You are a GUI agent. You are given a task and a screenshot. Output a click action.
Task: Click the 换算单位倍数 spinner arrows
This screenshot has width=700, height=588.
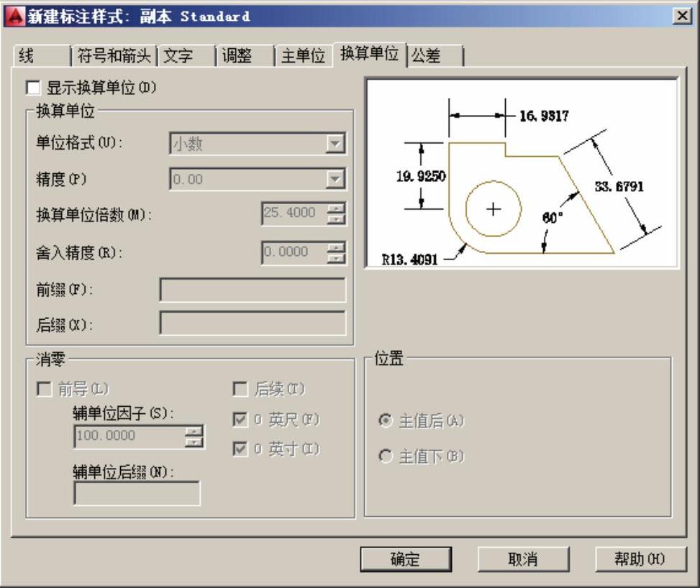point(336,213)
